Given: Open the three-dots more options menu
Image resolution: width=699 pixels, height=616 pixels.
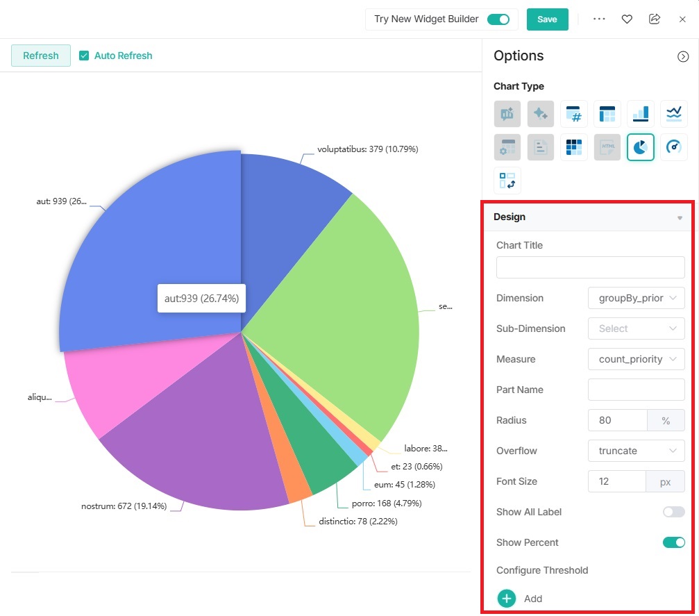Looking at the screenshot, I should (599, 19).
